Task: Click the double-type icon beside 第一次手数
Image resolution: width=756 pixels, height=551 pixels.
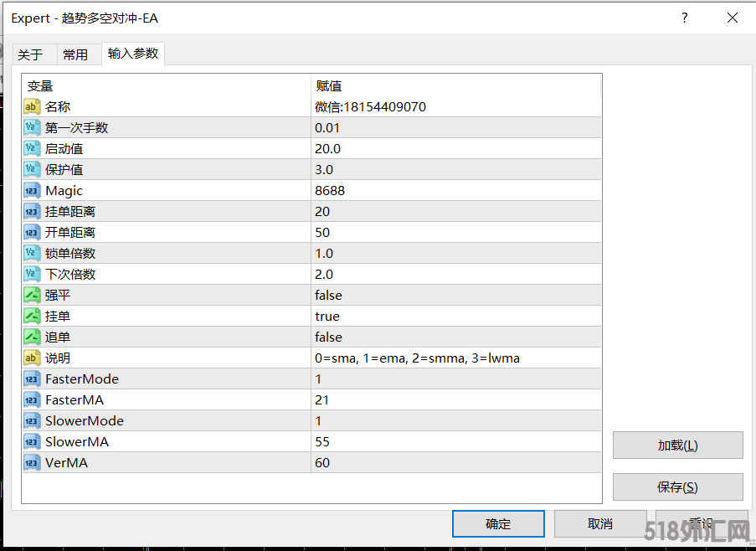Action: pos(32,127)
